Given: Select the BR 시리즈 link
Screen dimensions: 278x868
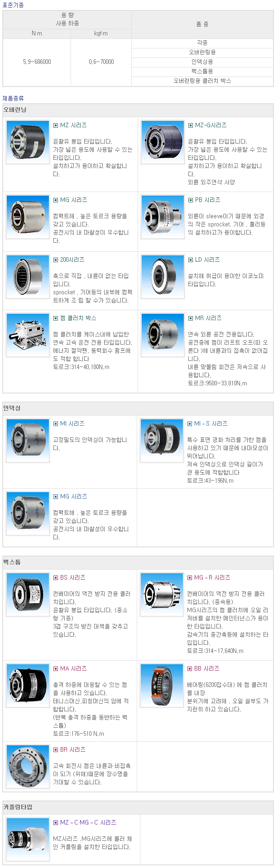Looking at the screenshot, I should [73, 750].
